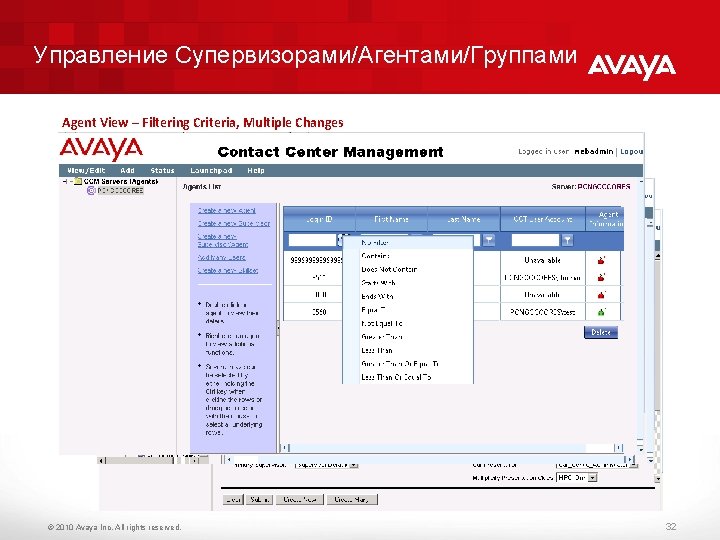Click the splitter handle beside the links panel
Screen dimensions: 720x540
pos(278,327)
